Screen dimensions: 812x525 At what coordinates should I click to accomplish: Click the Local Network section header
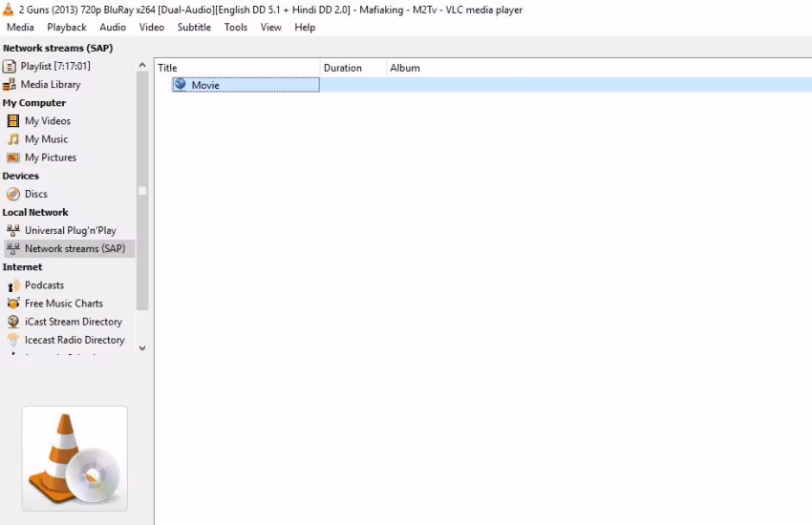(35, 212)
